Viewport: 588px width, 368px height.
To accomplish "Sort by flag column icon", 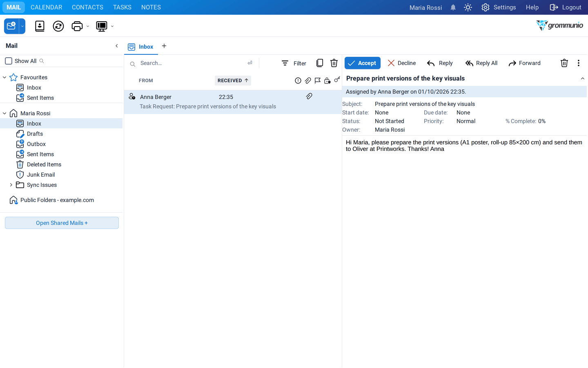I will (318, 81).
